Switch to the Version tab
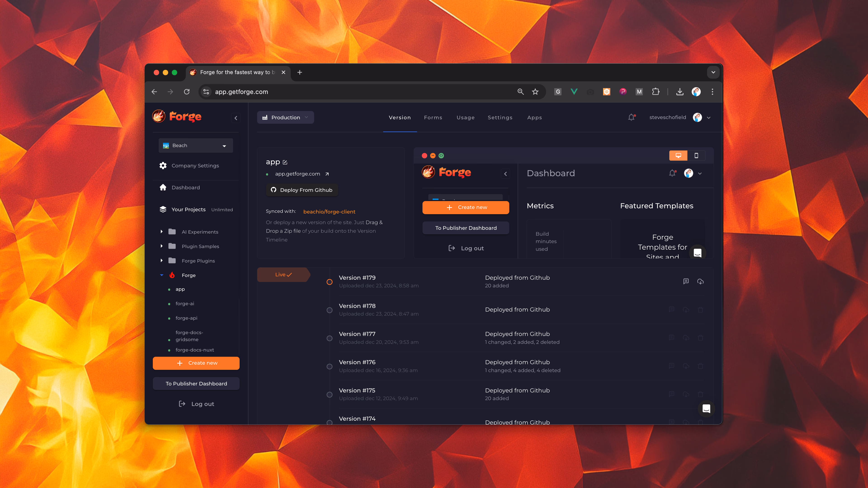Viewport: 868px width, 488px height. (400, 117)
